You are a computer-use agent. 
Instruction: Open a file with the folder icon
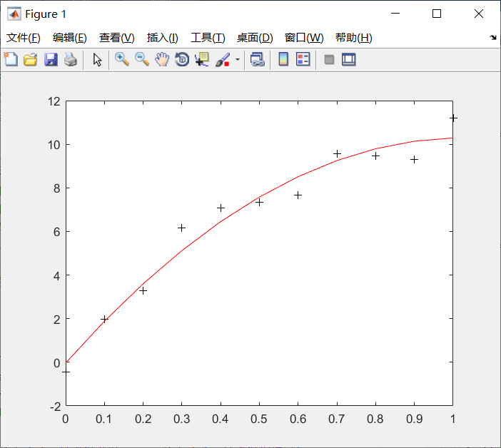point(31,59)
